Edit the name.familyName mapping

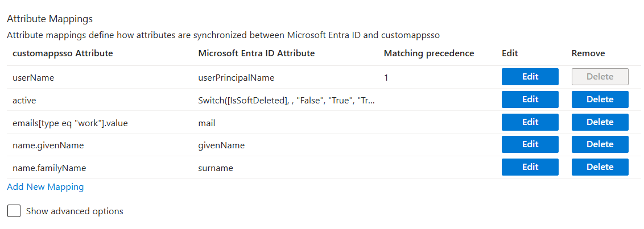pyautogui.click(x=530, y=167)
